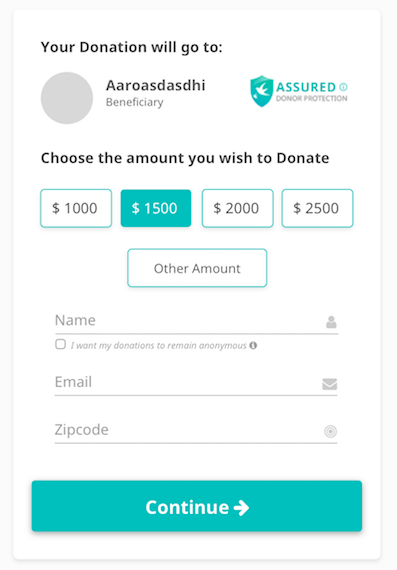Screen dimensions: 397x570
Task: Click the person icon in the Name field
Action: [331, 322]
